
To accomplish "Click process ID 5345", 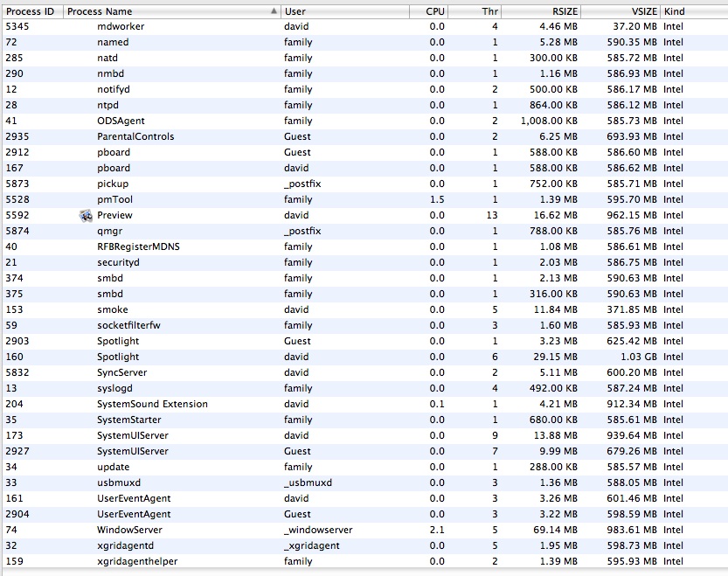I will 17,26.
